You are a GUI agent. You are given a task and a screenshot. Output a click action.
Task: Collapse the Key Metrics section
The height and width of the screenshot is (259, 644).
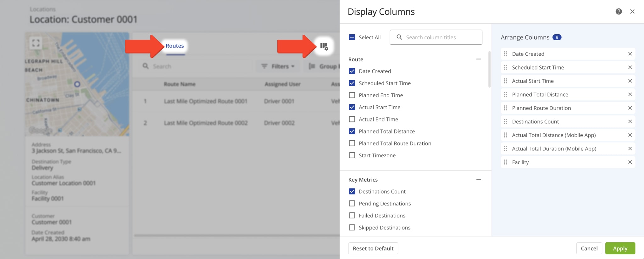click(x=479, y=179)
